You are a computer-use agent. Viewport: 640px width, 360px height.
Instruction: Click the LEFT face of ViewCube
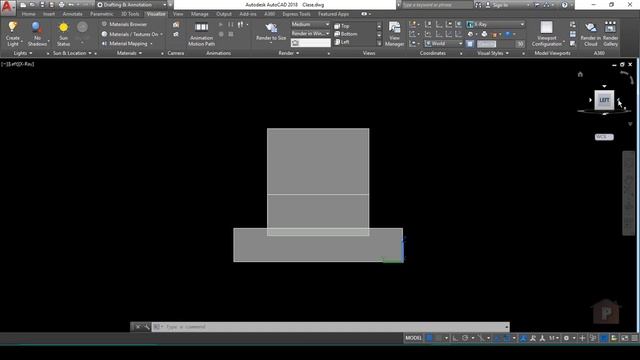[604, 100]
